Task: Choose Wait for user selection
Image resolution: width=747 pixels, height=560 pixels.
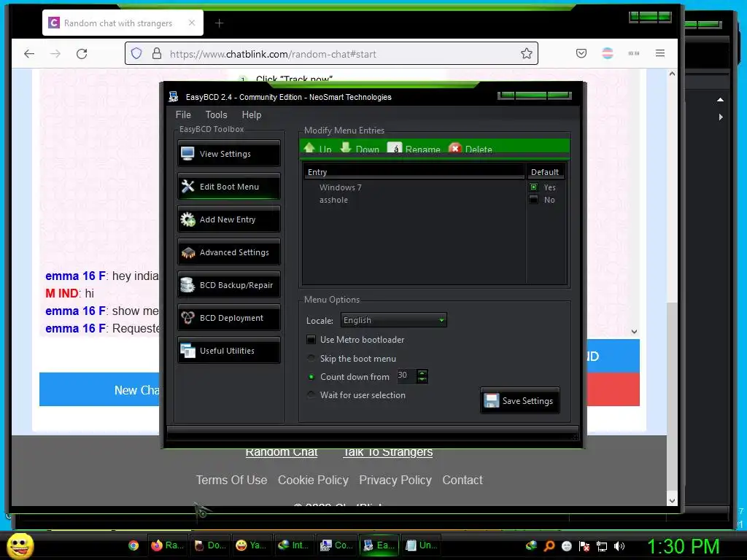Action: tap(311, 394)
